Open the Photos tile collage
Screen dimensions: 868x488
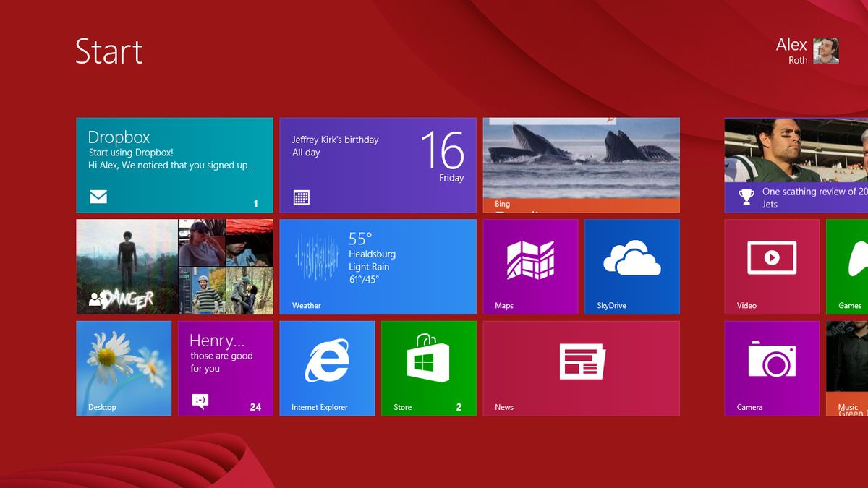tap(174, 266)
